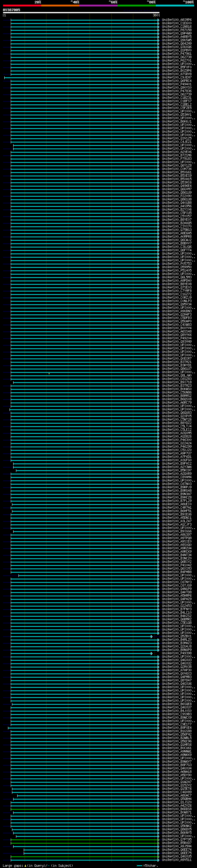Select hit label UniRef100_B5FXF0

tap(177, 67)
